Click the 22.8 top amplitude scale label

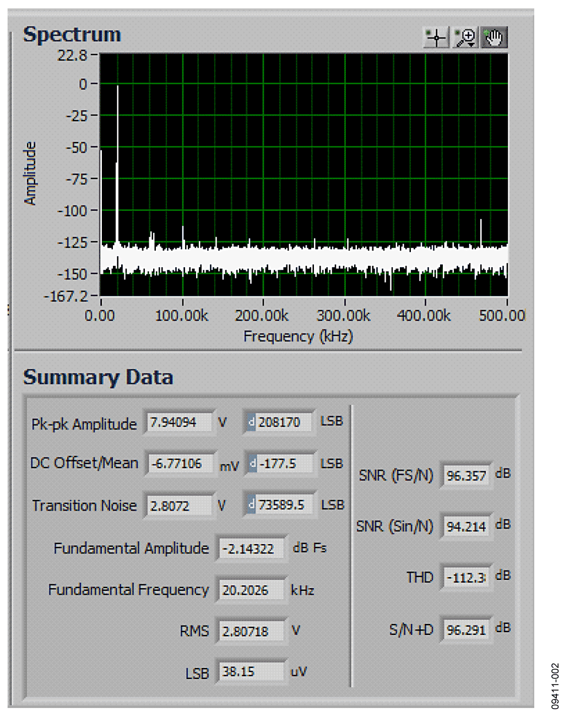73,55
